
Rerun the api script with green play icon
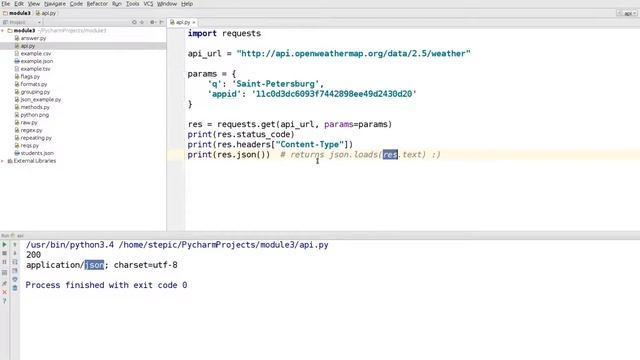pyautogui.click(x=4, y=244)
